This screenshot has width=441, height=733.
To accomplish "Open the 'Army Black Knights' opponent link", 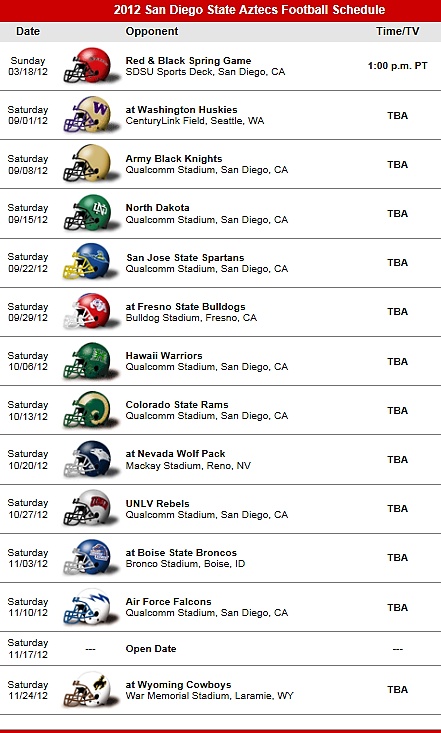I will (174, 159).
